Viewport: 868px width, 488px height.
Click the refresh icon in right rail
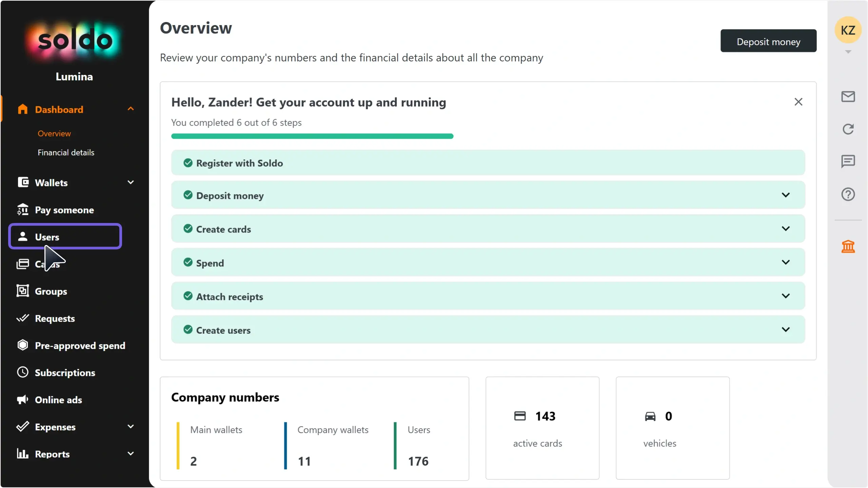[848, 129]
